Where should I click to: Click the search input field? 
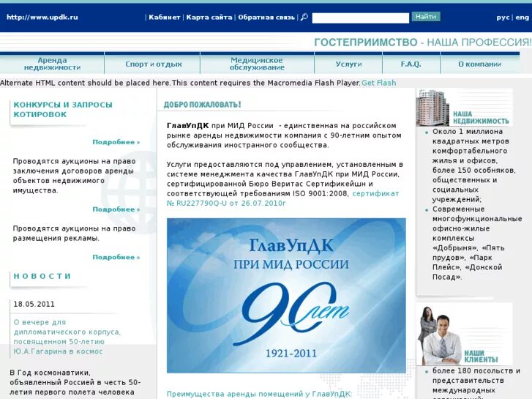point(360,18)
